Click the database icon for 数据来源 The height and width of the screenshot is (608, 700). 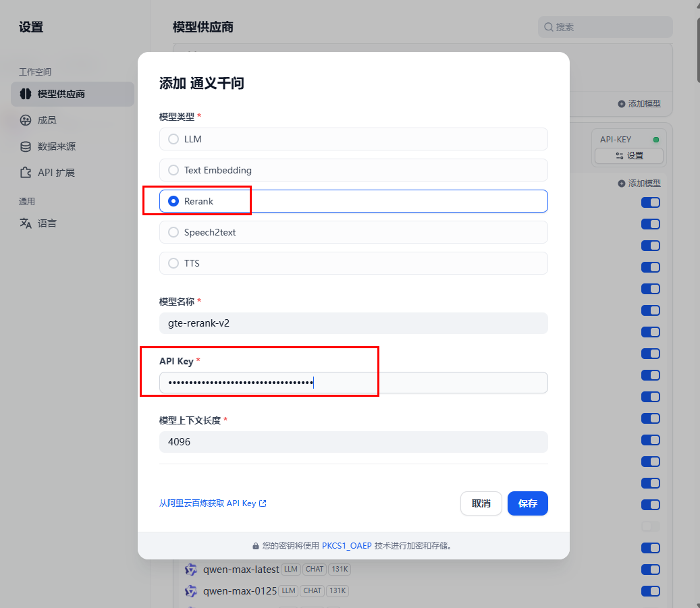coord(26,146)
